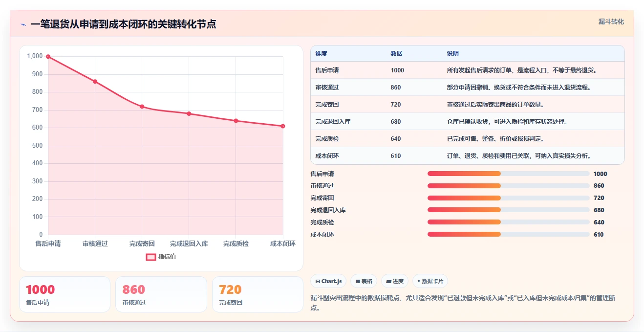Toggle the 指标值 legend swatch

151,257
